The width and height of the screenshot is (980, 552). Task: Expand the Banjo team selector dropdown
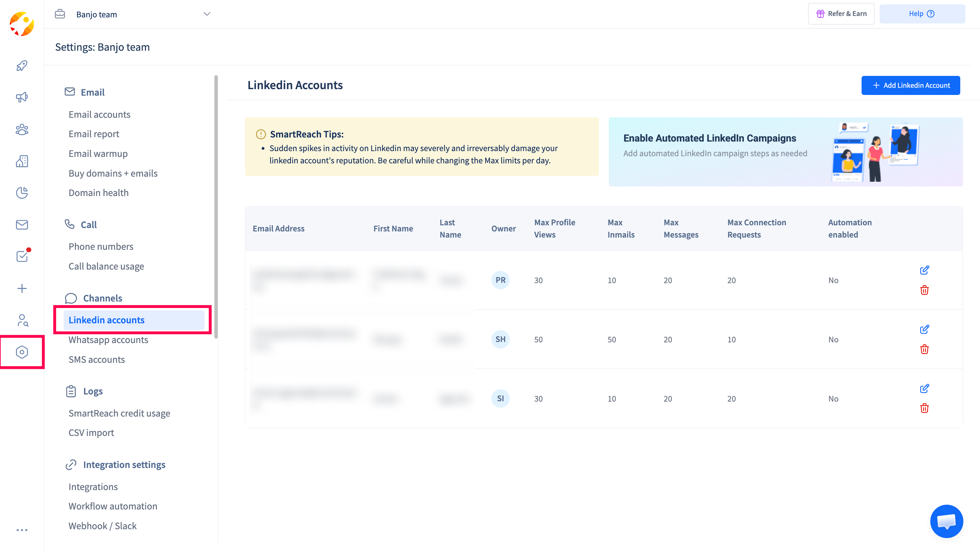coord(207,14)
